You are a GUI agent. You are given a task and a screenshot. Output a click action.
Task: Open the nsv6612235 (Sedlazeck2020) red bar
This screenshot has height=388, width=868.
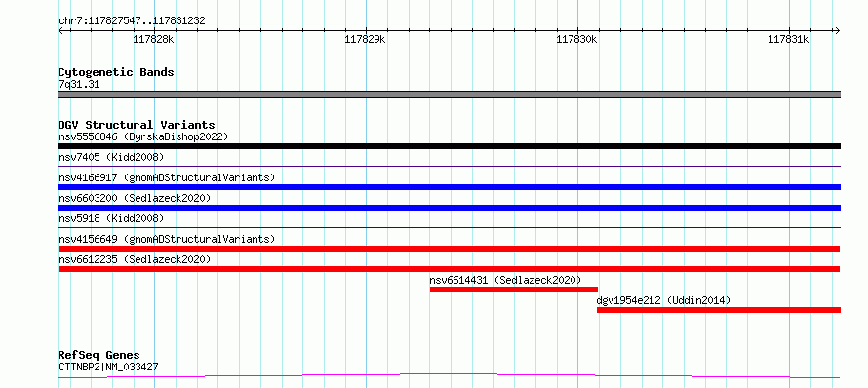(449, 269)
